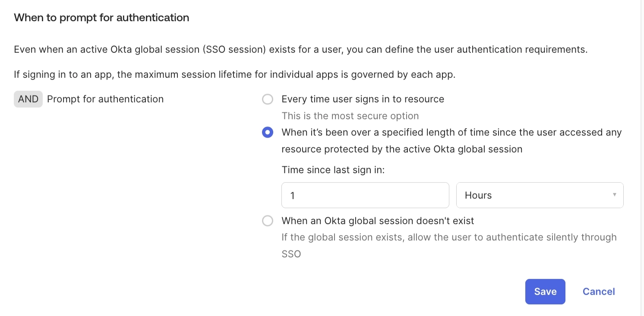Click the Okta global session description paragraph

[300, 49]
